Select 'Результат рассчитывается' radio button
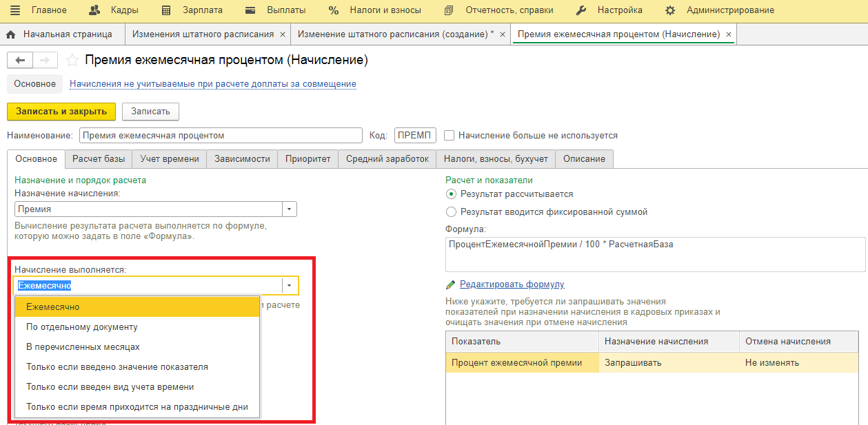Image resolution: width=868 pixels, height=425 pixels. pyautogui.click(x=452, y=194)
